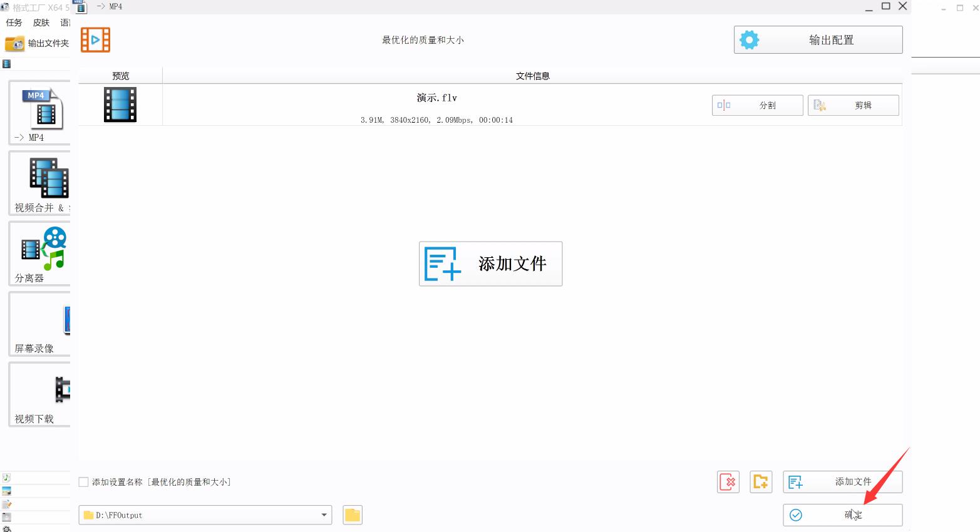
Task: Open the audio category music note icon
Action: (x=6, y=478)
